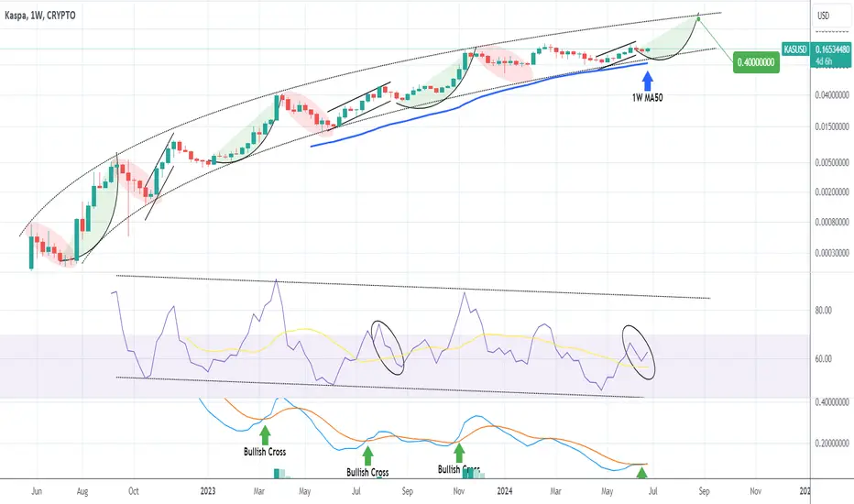The width and height of the screenshot is (854, 504).
Task: Click green arrow above July 2023 Bullish Cross
Action: point(367,456)
